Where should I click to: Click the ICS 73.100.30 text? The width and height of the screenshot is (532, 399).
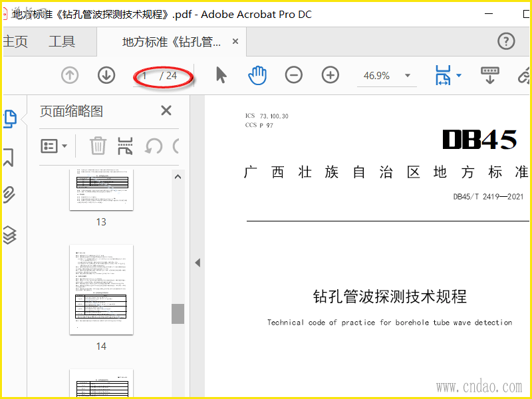(x=267, y=116)
